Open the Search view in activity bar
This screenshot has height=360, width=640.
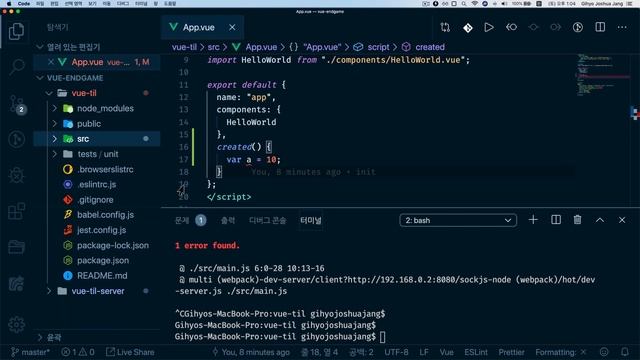click(x=16, y=67)
